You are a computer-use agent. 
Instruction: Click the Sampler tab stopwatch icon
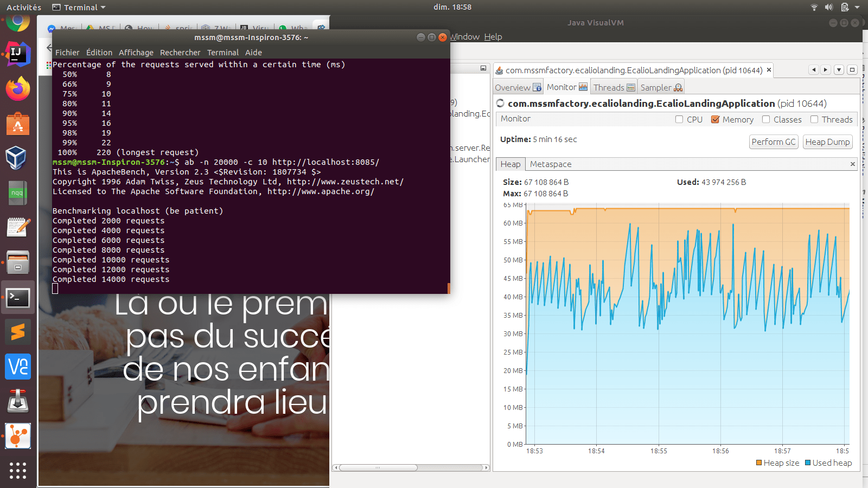pos(678,87)
